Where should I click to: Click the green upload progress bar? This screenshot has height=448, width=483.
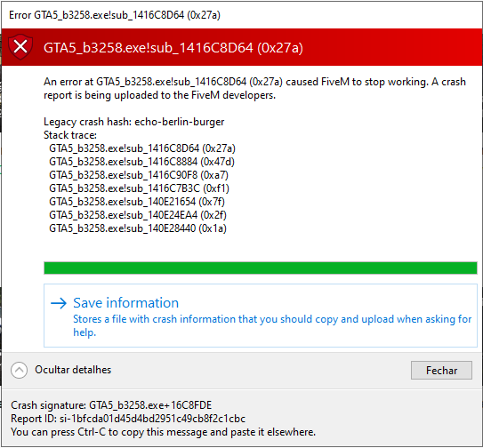coord(261,268)
